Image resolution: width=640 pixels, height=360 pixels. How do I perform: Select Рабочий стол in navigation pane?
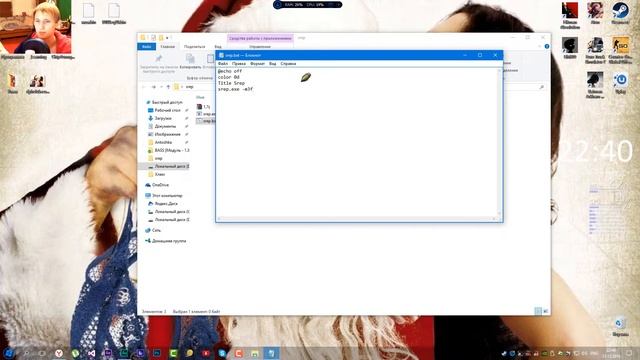tap(167, 110)
